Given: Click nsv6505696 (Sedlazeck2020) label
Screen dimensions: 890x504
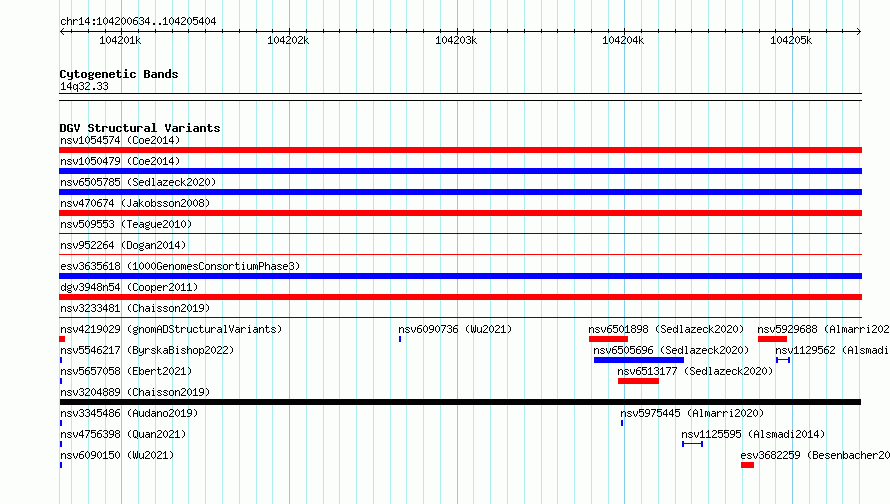Looking at the screenshot, I should tap(671, 350).
